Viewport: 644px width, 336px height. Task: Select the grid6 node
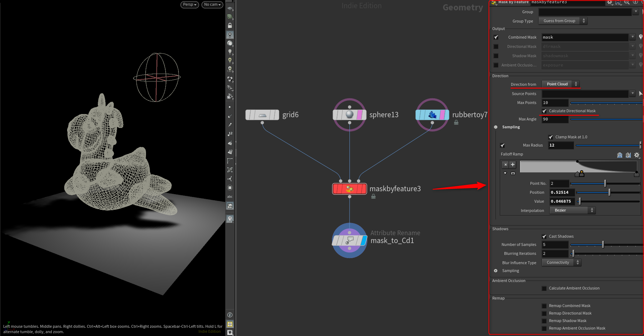[x=262, y=115]
